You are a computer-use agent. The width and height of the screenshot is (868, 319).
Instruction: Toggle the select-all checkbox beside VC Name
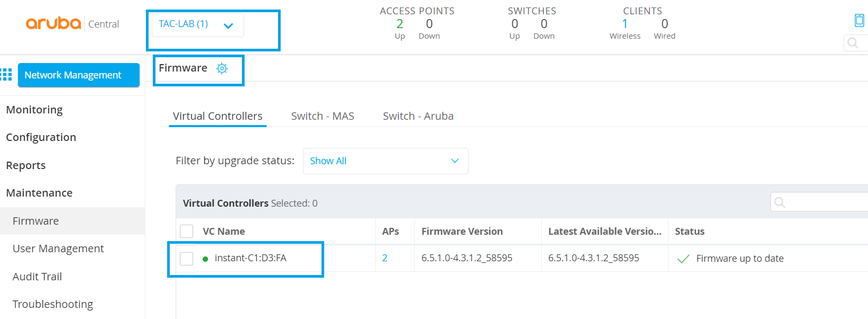(x=186, y=232)
